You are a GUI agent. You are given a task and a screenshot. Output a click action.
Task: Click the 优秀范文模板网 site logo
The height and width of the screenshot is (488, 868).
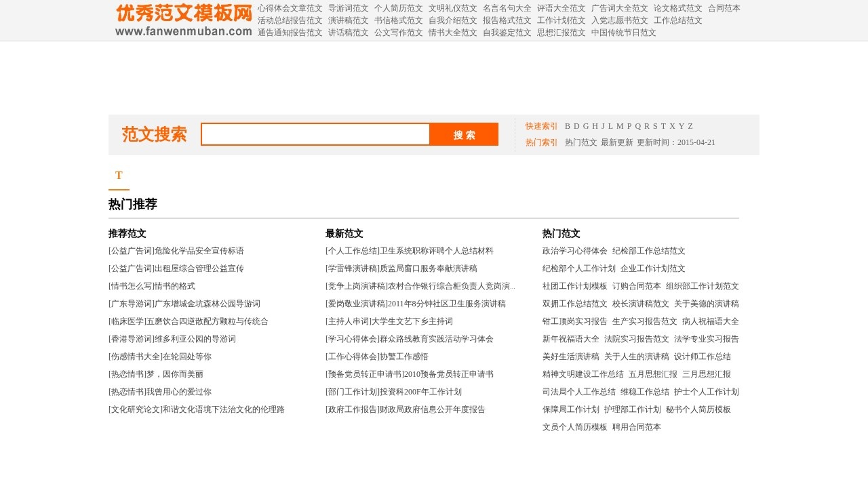[183, 20]
